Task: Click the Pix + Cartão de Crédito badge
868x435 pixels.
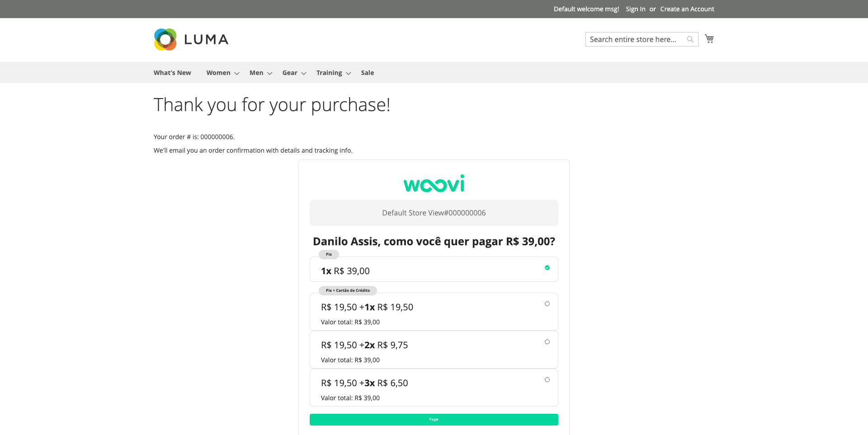Action: click(348, 290)
